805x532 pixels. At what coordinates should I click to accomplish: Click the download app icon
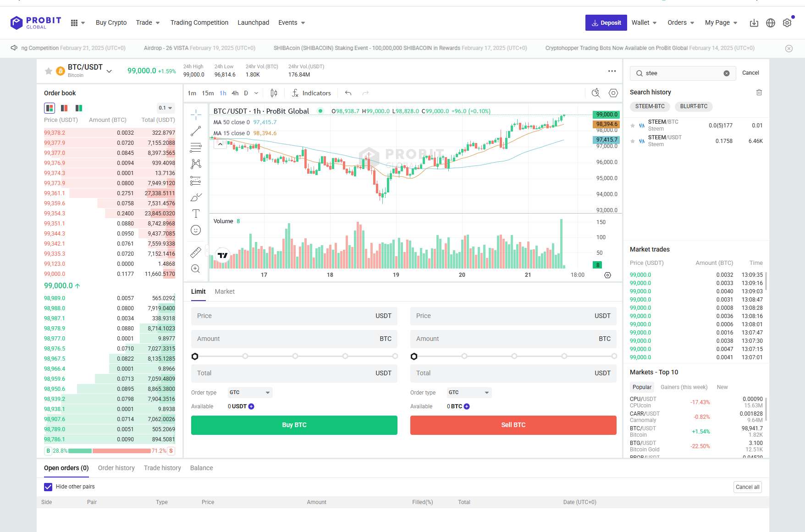point(754,23)
